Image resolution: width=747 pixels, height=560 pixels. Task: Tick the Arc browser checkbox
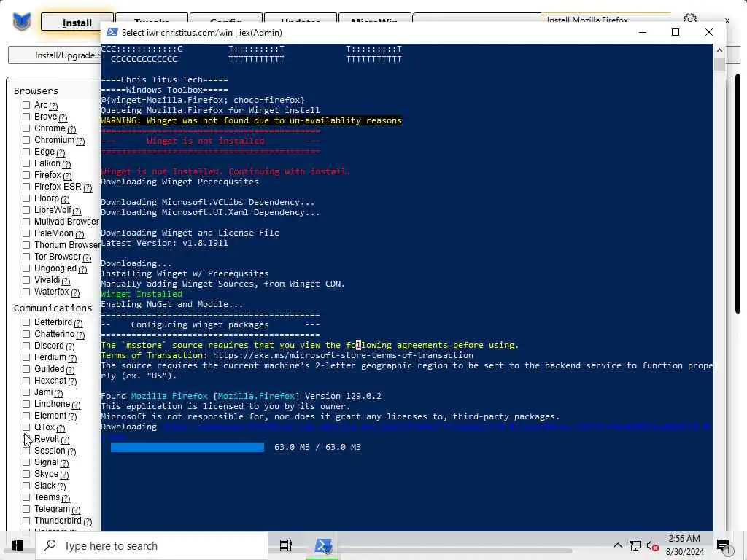(26, 105)
